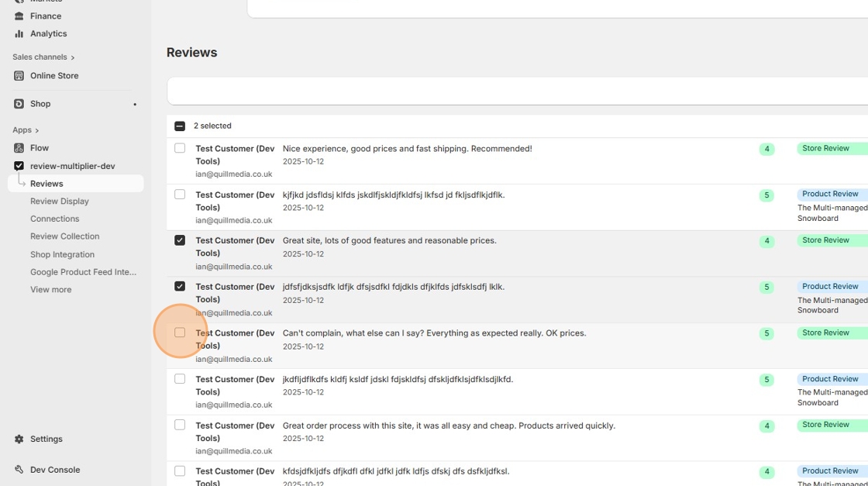The height and width of the screenshot is (486, 868).
Task: Click the green '5' rating badge on the kjfjkd review
Action: (x=766, y=194)
